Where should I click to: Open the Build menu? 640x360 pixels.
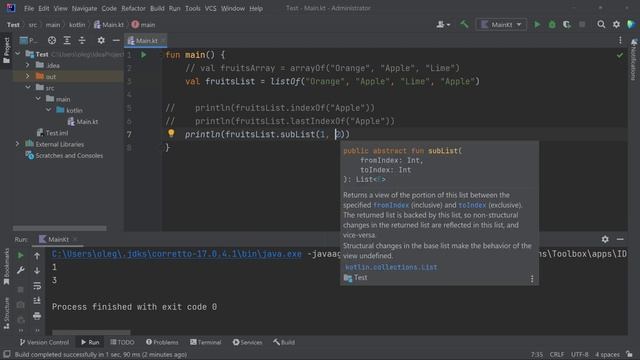click(157, 8)
